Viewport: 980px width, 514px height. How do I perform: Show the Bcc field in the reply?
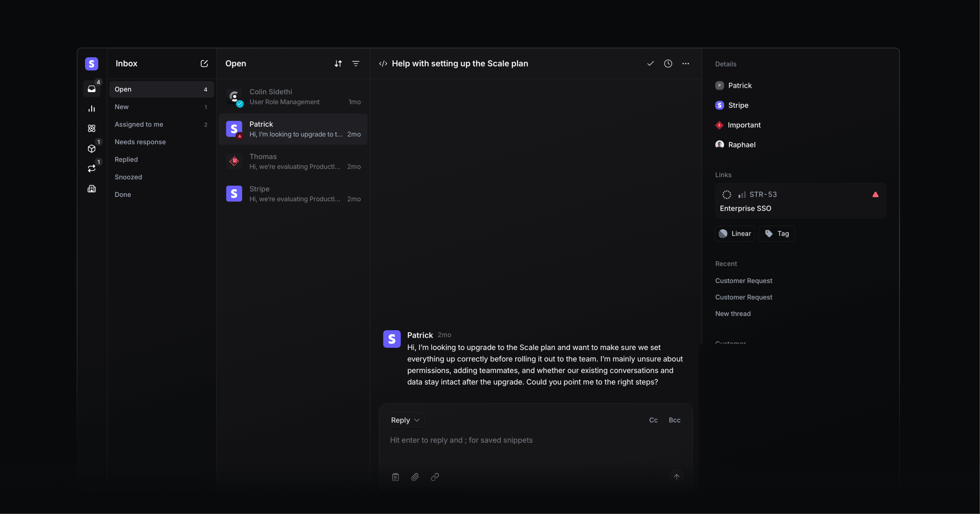(x=675, y=420)
